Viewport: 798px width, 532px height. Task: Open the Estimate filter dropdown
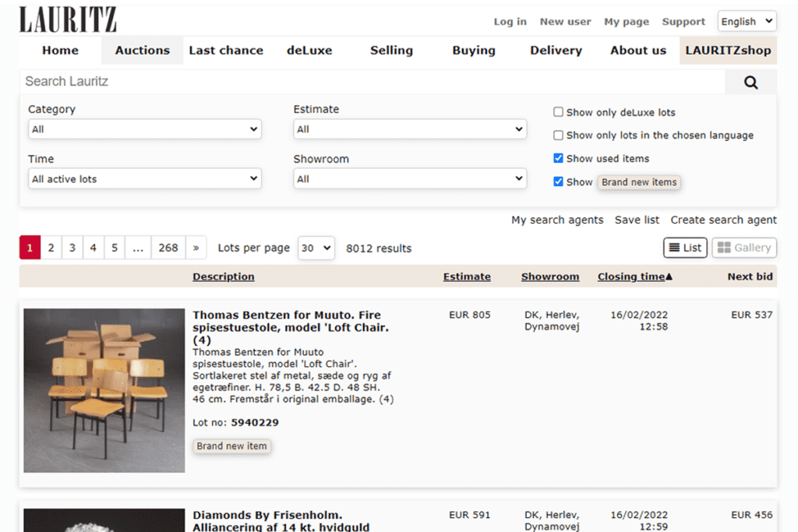pos(410,129)
